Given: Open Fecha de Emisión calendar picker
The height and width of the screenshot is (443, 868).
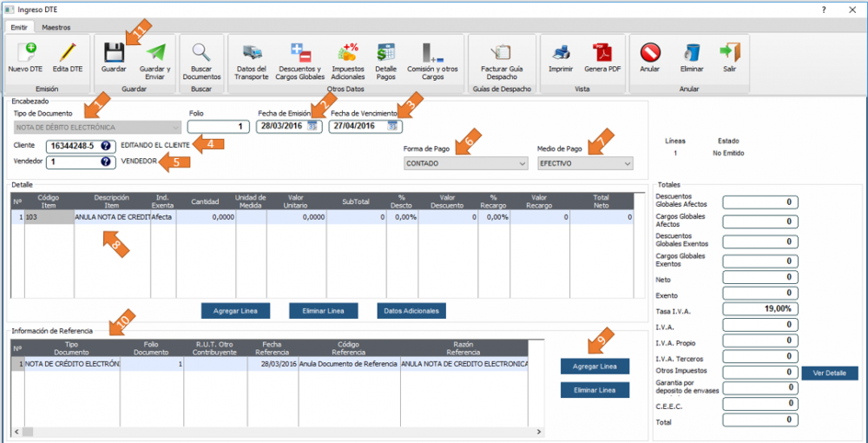Looking at the screenshot, I should click(x=313, y=127).
